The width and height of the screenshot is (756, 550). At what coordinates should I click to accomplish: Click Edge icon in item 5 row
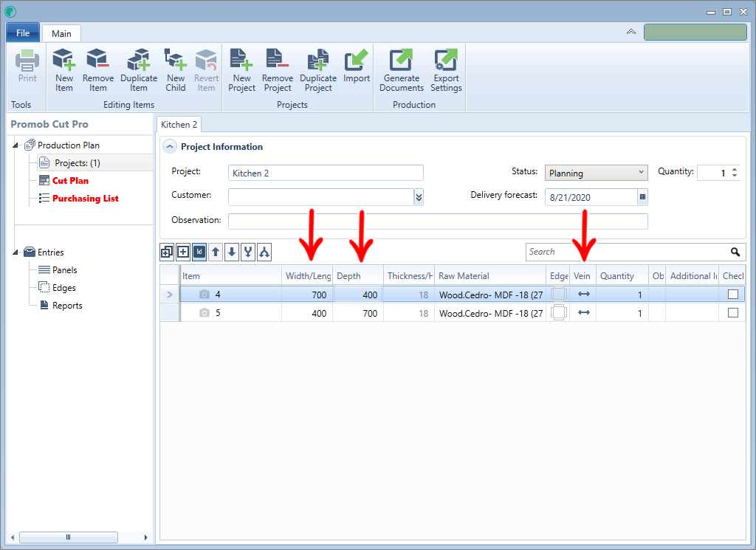coord(558,313)
